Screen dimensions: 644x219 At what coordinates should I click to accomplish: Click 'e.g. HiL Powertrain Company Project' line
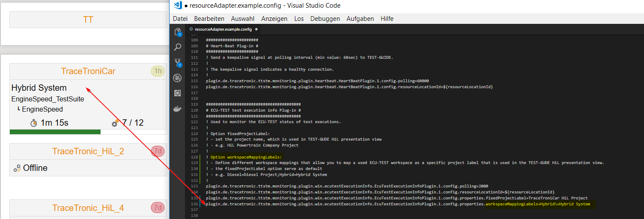(252, 145)
